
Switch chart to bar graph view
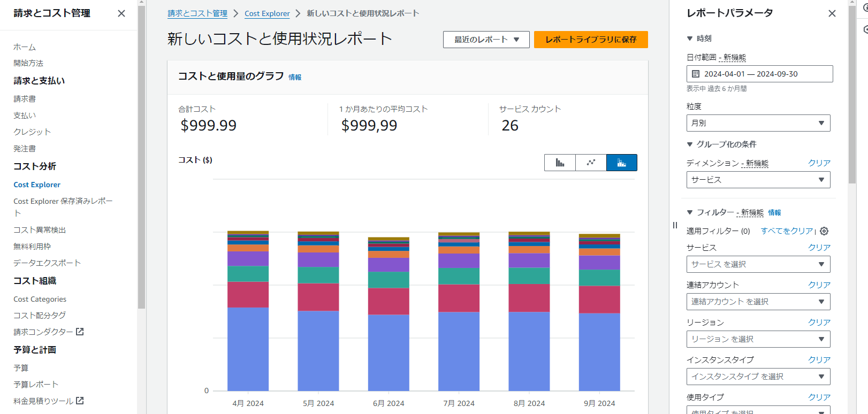pyautogui.click(x=560, y=163)
